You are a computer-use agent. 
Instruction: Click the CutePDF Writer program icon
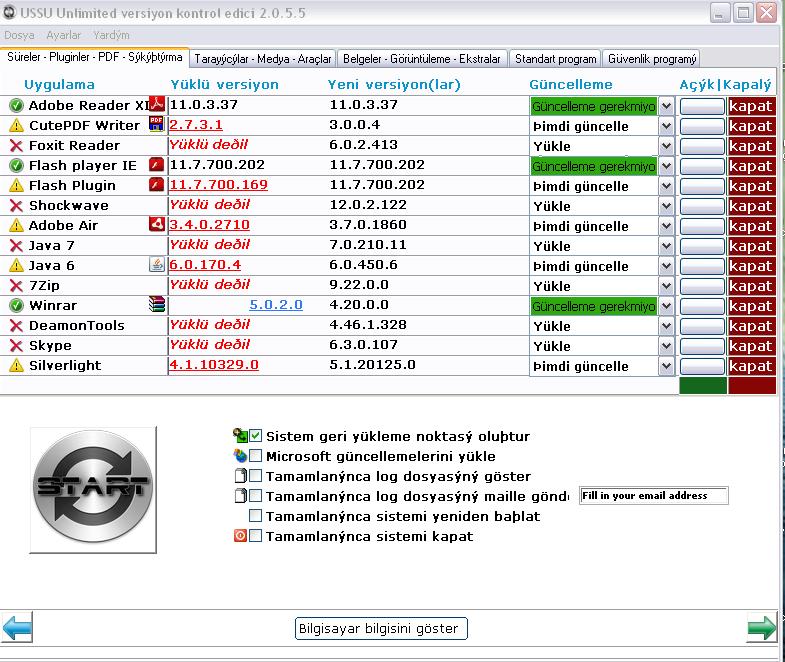(x=157, y=124)
